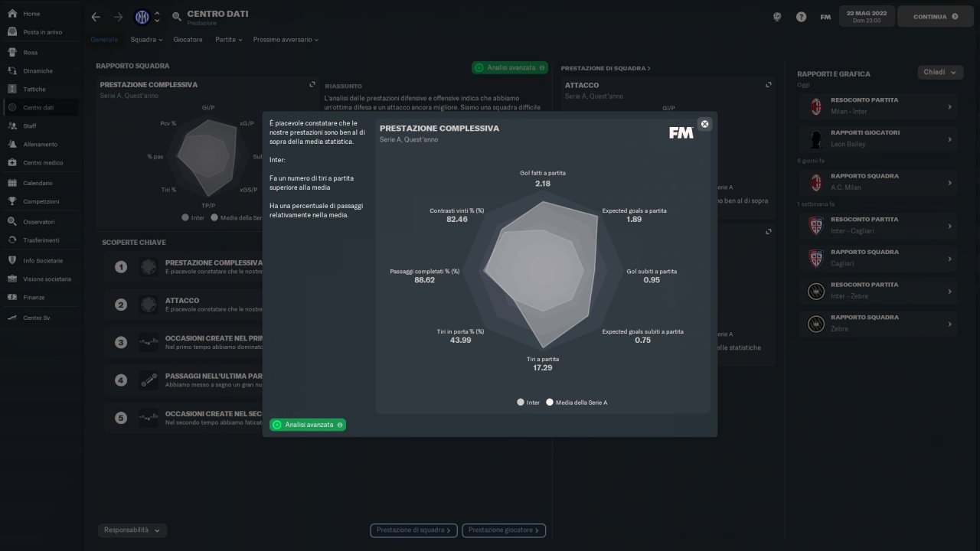
Task: Open Visione societaria icon
Action: 12,279
